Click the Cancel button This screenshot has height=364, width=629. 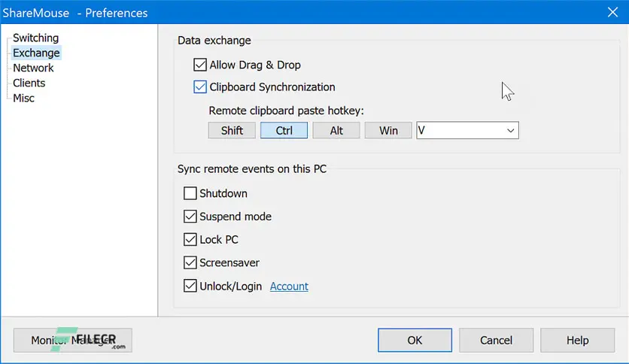[497, 341]
